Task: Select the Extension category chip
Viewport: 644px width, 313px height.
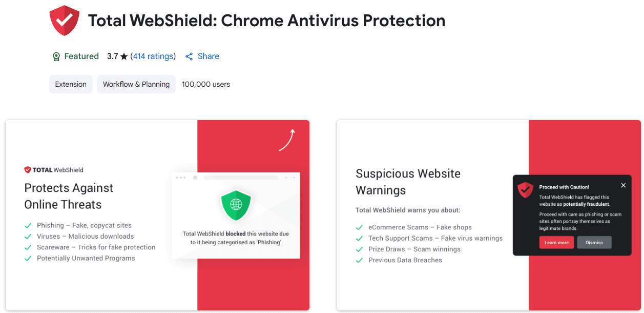Action: 71,84
